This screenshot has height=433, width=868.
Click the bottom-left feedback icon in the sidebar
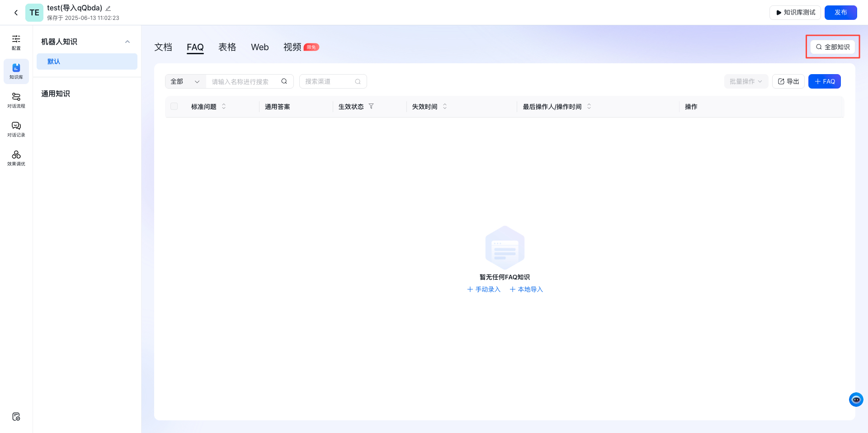tap(16, 417)
